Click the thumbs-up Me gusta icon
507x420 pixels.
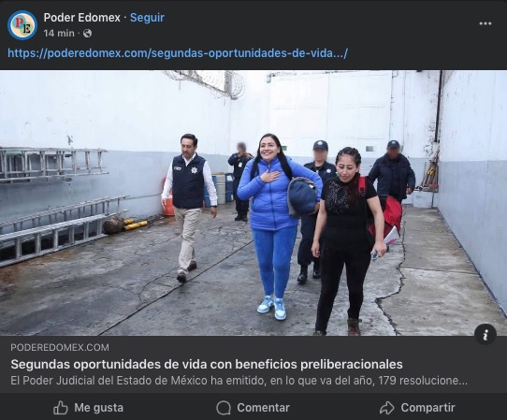pos(61,408)
